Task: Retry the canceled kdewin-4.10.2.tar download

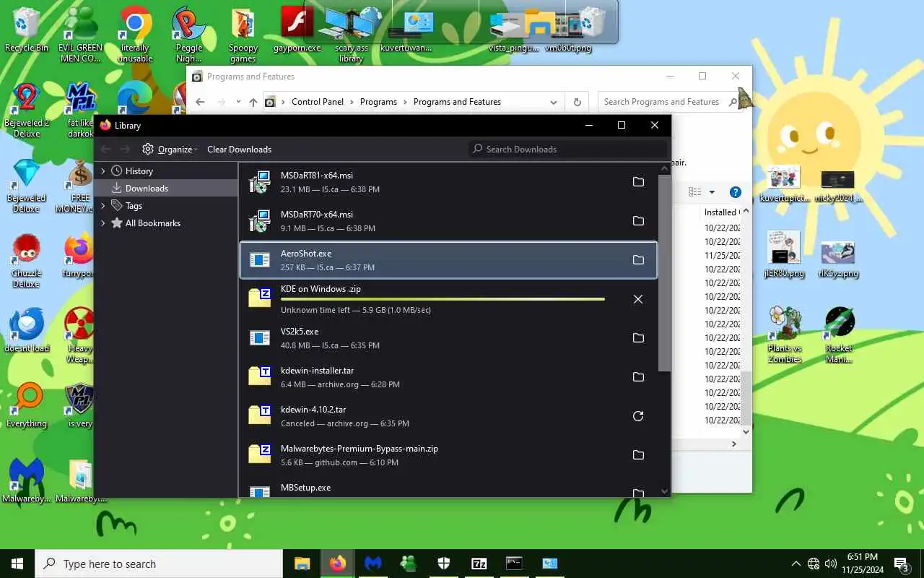Action: [638, 416]
